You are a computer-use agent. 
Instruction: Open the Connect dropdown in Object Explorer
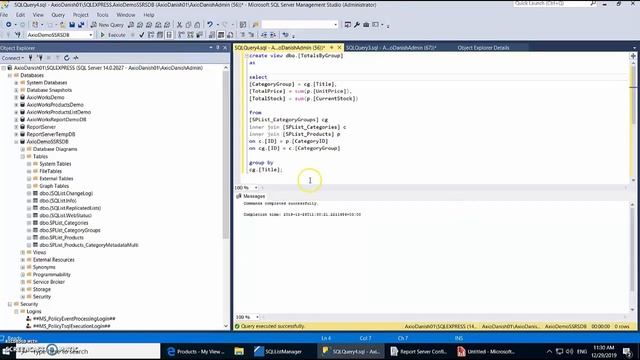click(x=12, y=58)
